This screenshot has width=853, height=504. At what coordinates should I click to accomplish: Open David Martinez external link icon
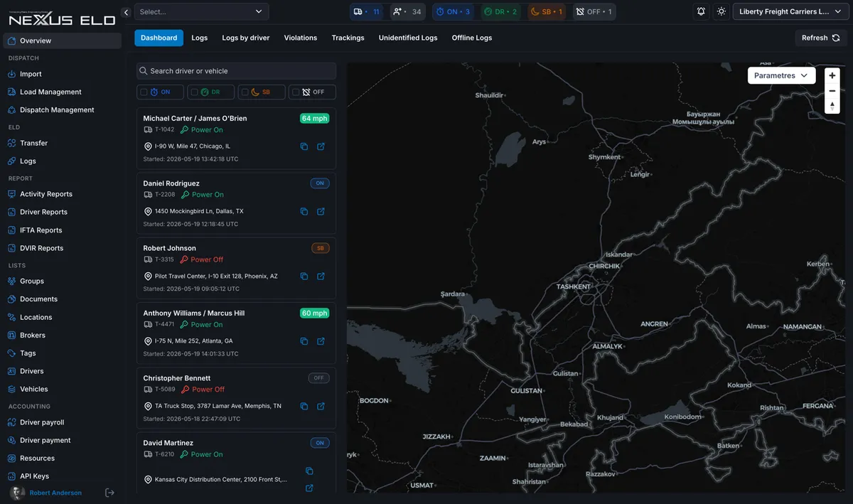click(309, 488)
